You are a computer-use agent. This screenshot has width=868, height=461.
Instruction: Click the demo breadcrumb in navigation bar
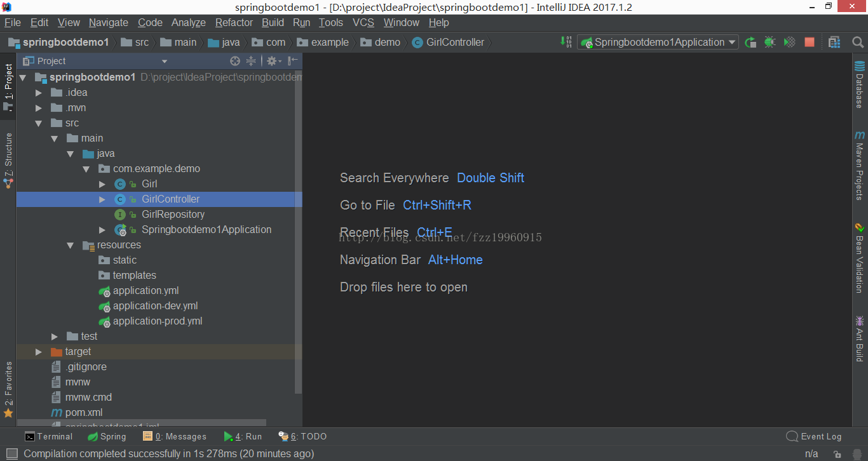(x=380, y=42)
